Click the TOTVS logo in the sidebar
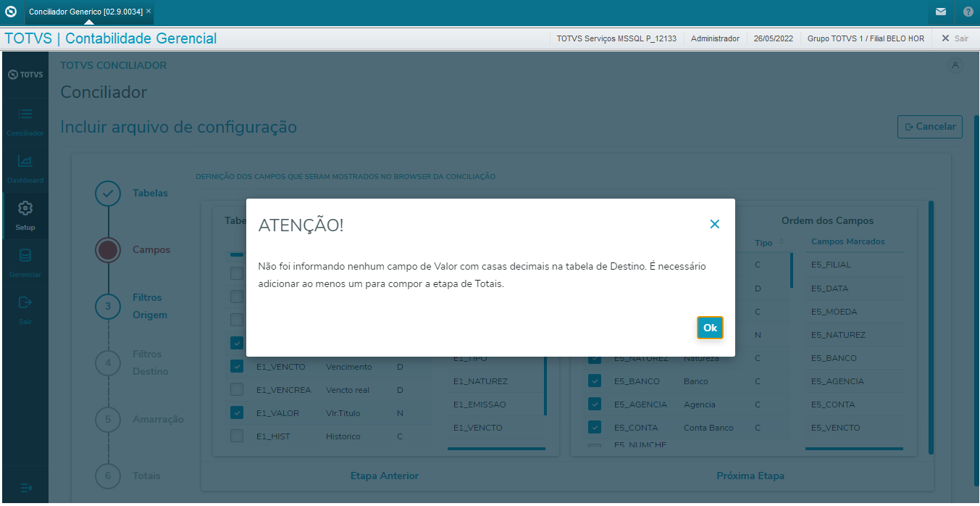Image resolution: width=980 pixels, height=506 pixels. [25, 75]
